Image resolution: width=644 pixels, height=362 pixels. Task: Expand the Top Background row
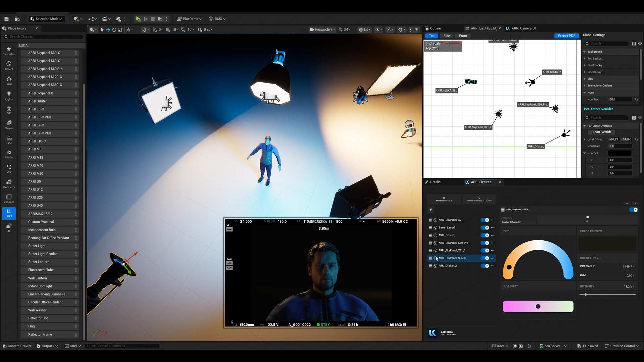pyautogui.click(x=585, y=59)
